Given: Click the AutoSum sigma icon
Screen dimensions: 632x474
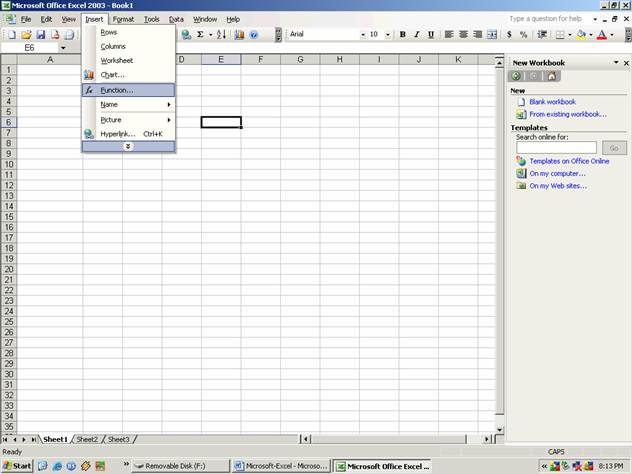Looking at the screenshot, I should [200, 35].
